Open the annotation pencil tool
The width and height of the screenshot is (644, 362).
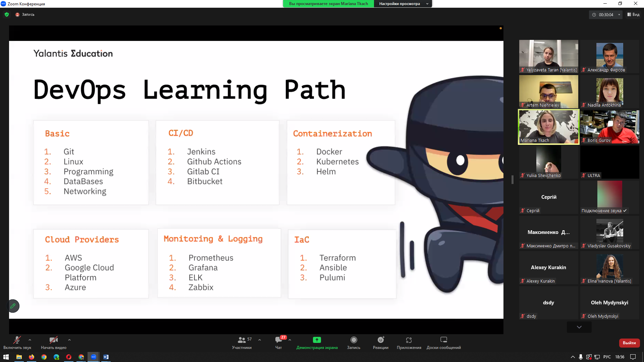click(x=13, y=306)
